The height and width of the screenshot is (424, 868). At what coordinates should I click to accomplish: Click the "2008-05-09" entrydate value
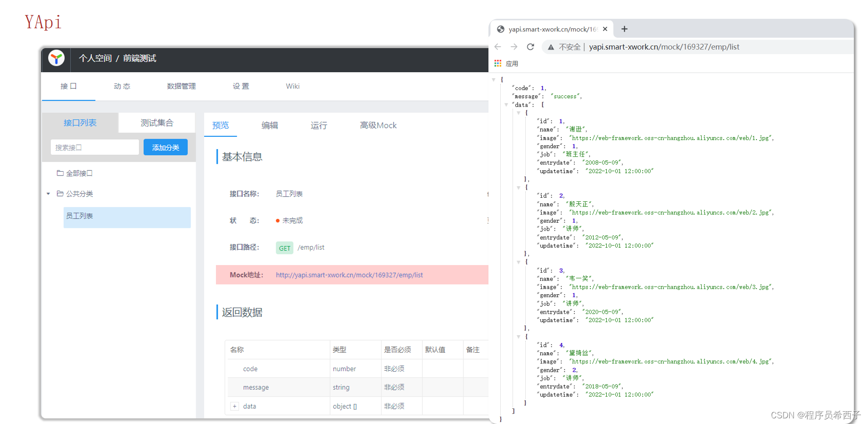(x=602, y=163)
